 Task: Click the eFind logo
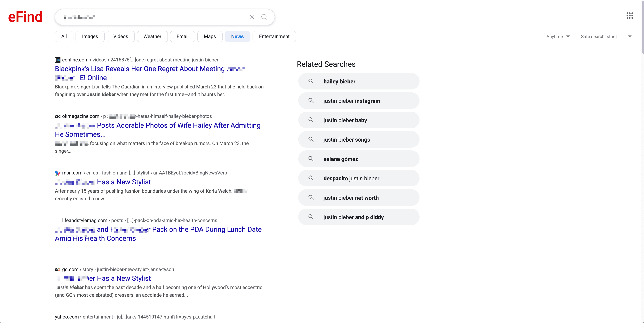pos(25,17)
